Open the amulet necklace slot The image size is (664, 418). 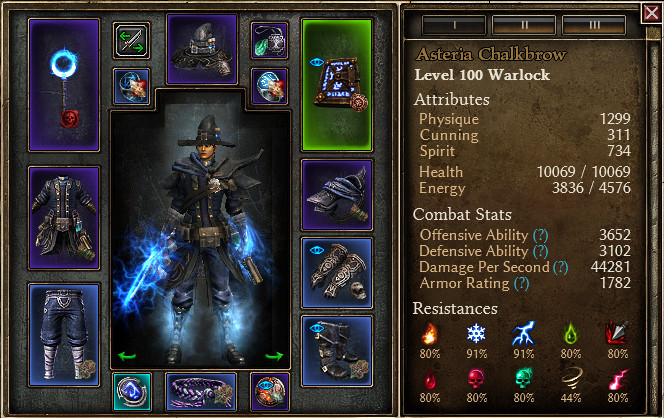[269, 41]
